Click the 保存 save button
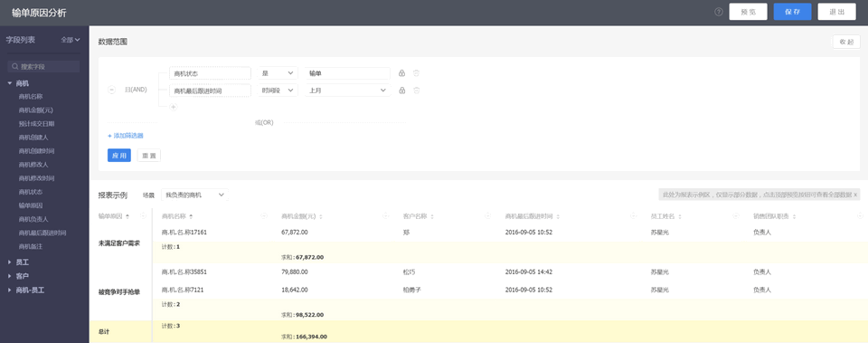The image size is (868, 343). [x=792, y=12]
